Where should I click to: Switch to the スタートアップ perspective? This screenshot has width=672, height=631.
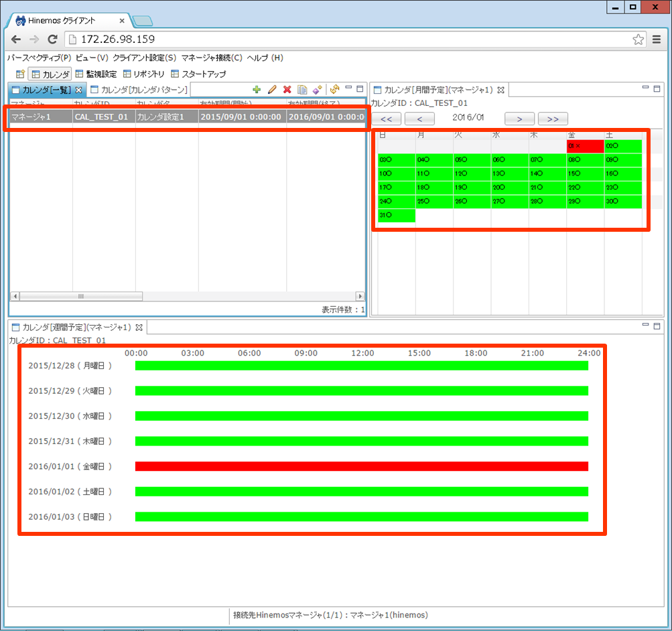pyautogui.click(x=198, y=74)
